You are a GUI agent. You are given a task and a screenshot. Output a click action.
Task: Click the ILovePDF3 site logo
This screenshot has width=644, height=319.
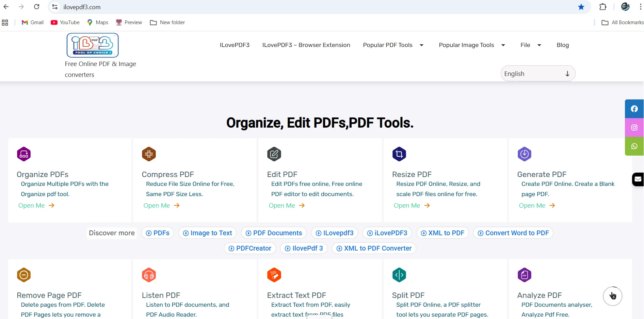[92, 45]
